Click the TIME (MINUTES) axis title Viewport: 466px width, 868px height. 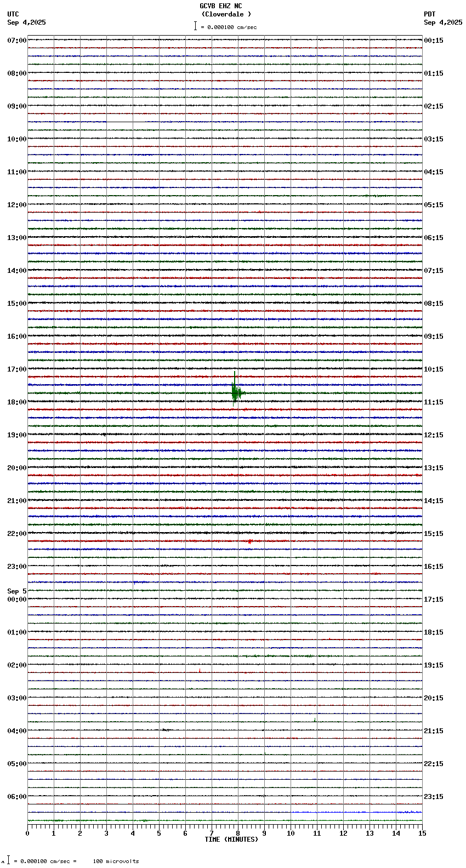[x=231, y=840]
